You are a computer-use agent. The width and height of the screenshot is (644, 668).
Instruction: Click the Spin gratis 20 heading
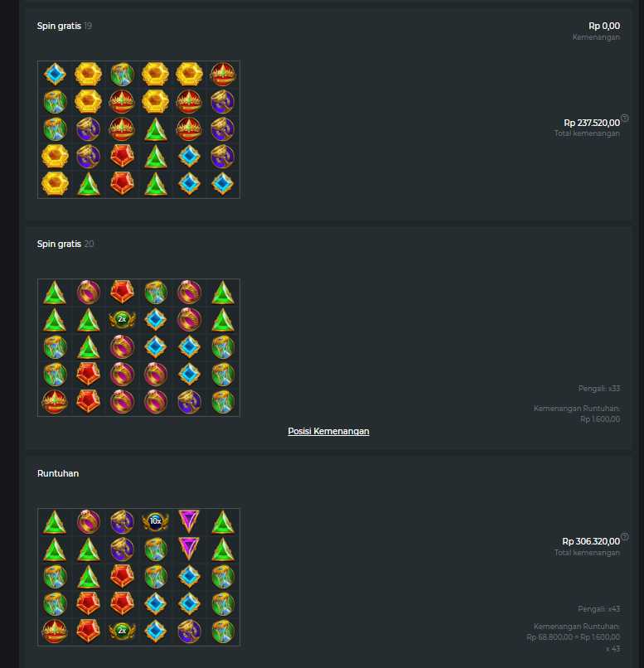click(x=65, y=244)
